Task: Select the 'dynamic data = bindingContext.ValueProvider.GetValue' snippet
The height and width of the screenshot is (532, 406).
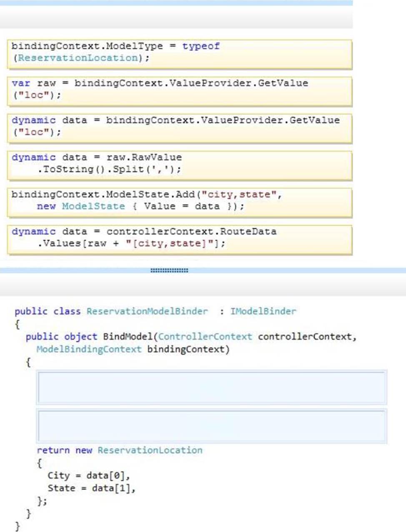Action: tap(179, 127)
